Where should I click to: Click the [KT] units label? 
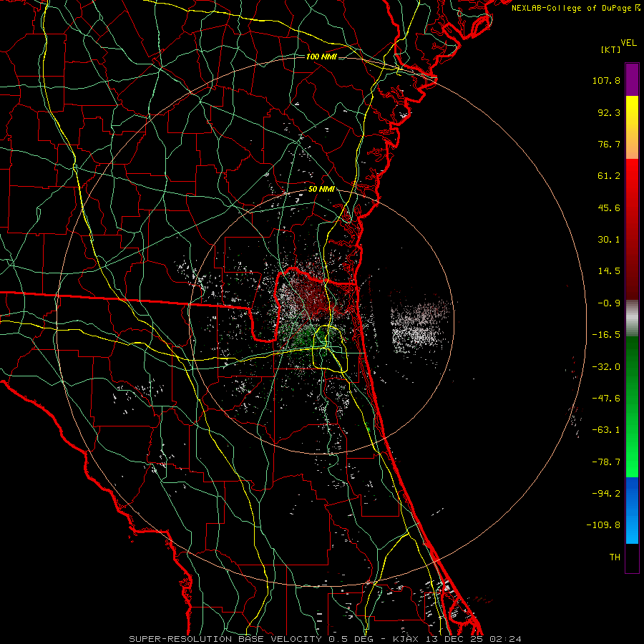(610, 49)
